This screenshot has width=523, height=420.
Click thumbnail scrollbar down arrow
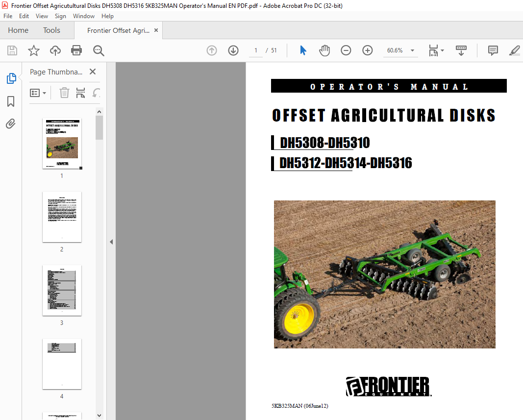[x=99, y=415]
